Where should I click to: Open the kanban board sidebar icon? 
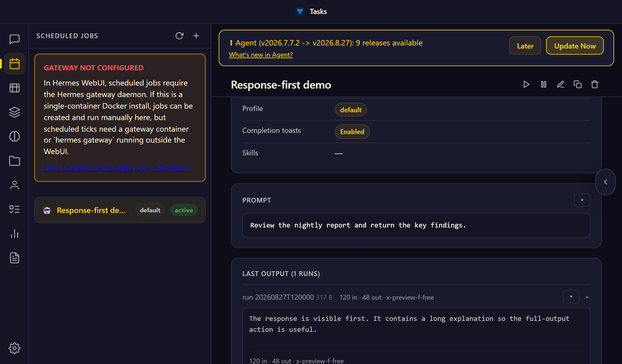click(15, 88)
